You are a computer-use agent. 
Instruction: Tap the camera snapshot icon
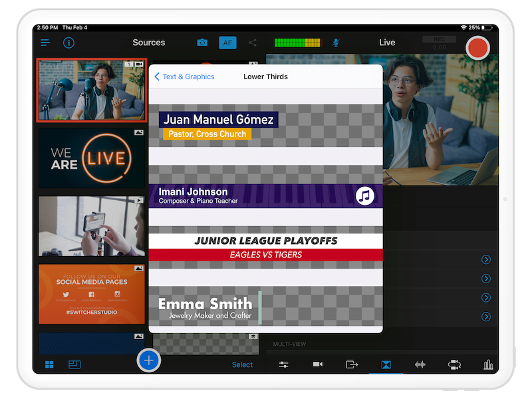point(202,43)
